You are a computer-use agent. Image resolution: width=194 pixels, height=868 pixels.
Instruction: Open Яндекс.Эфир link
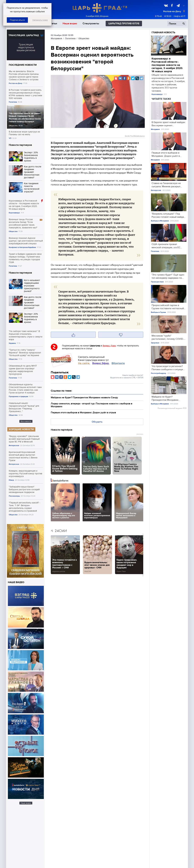(x=101, y=363)
